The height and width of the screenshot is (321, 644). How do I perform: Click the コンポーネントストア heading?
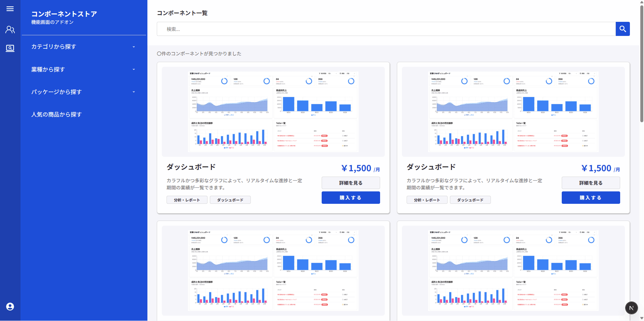click(x=63, y=14)
